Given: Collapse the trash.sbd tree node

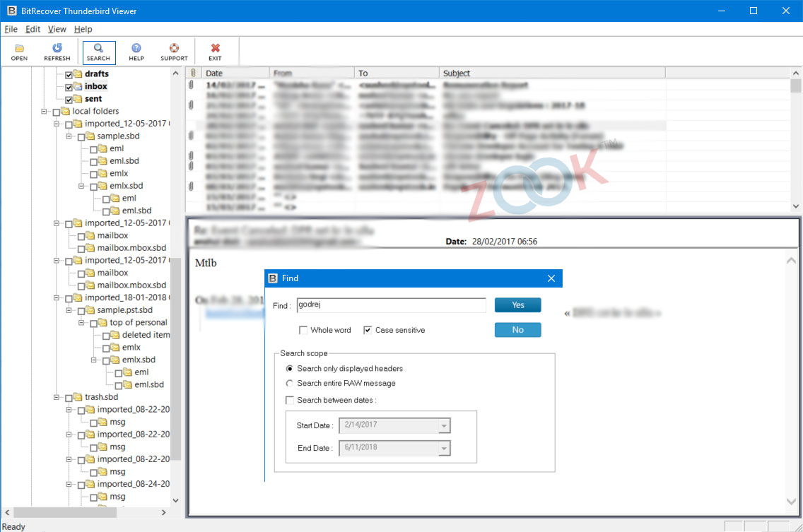Looking at the screenshot, I should [x=57, y=397].
